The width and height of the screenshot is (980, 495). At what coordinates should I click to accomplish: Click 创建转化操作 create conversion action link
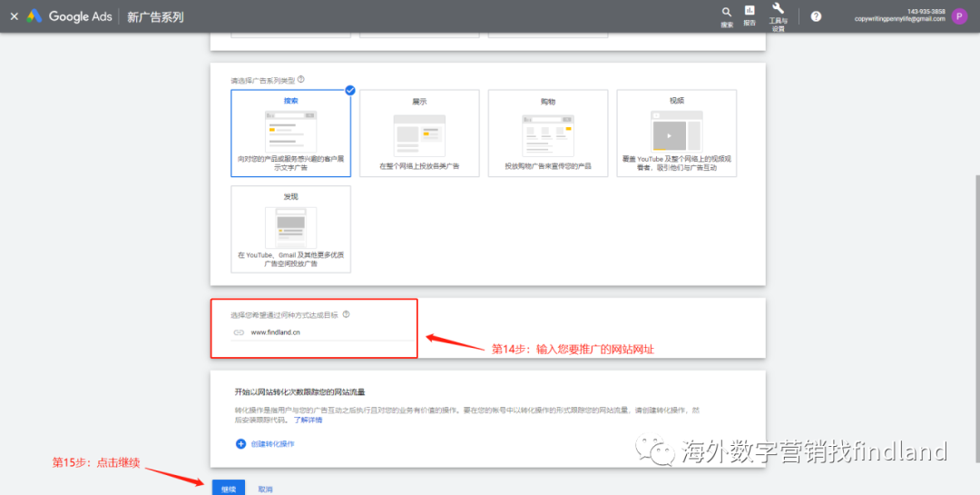click(272, 444)
